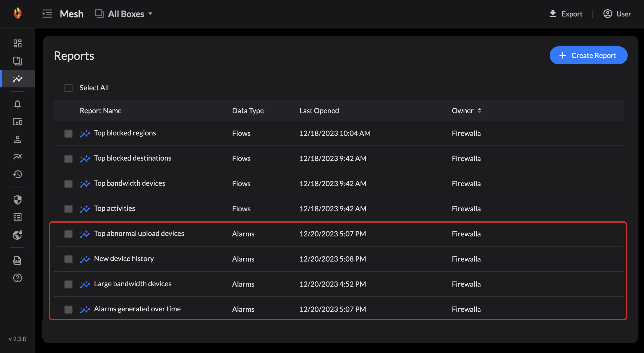Check the Select All checkbox
644x353 pixels.
pos(68,88)
